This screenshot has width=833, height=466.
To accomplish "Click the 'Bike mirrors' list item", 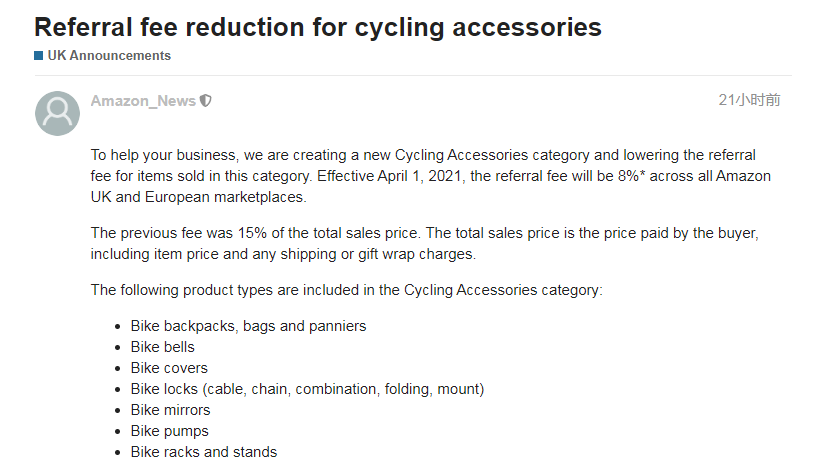I will 171,410.
